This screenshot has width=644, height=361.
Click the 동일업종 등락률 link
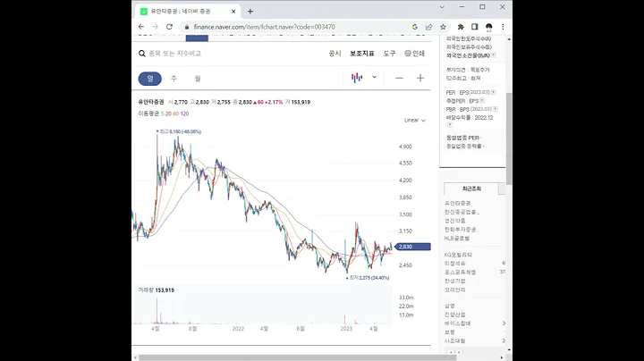pyautogui.click(x=464, y=146)
